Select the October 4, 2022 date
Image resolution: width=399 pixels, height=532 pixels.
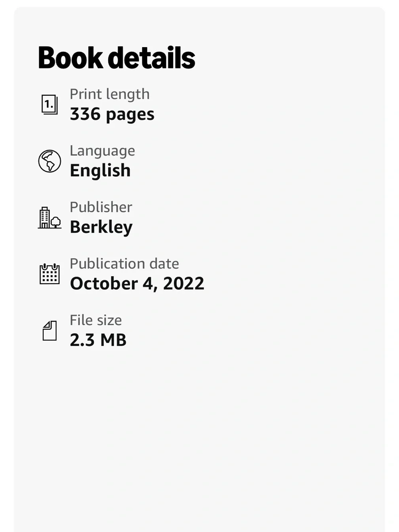pos(137,284)
